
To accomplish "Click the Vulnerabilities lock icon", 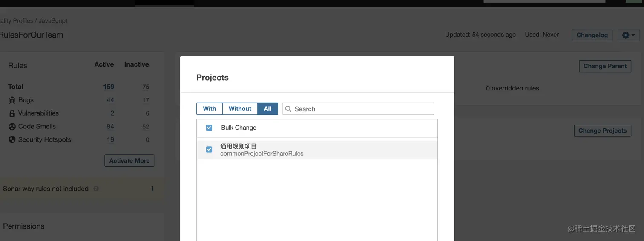I will [x=12, y=113].
